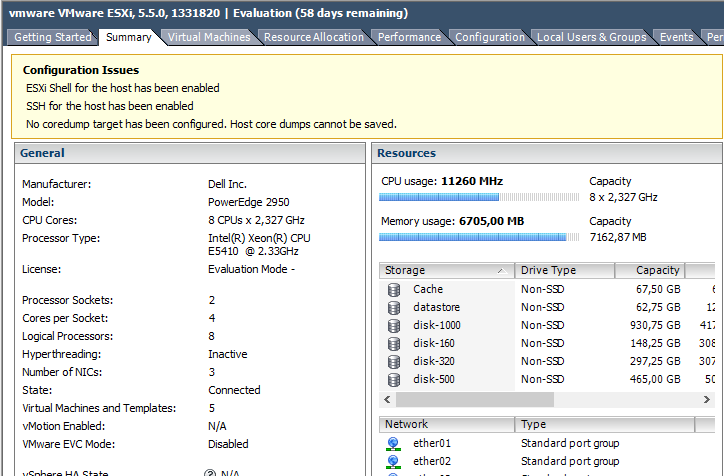724x476 pixels.
Task: Click the No coredump target message
Action: [211, 124]
